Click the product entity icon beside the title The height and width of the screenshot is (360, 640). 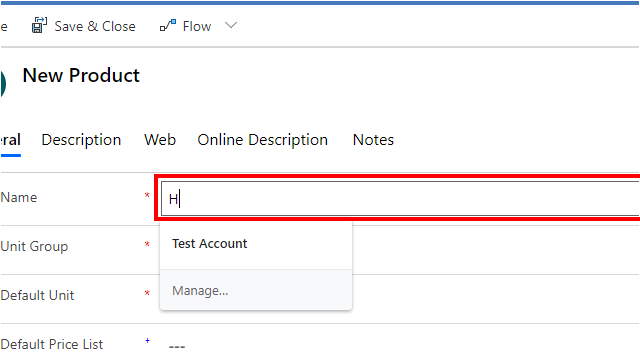tap(3, 84)
